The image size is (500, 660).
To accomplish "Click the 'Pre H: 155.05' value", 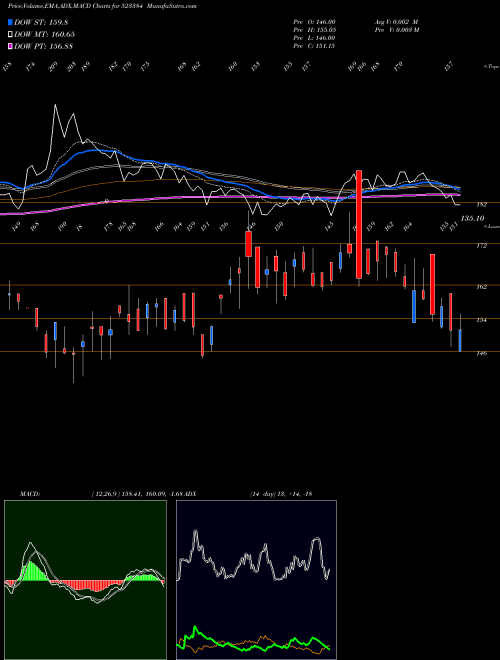I will coord(314,30).
